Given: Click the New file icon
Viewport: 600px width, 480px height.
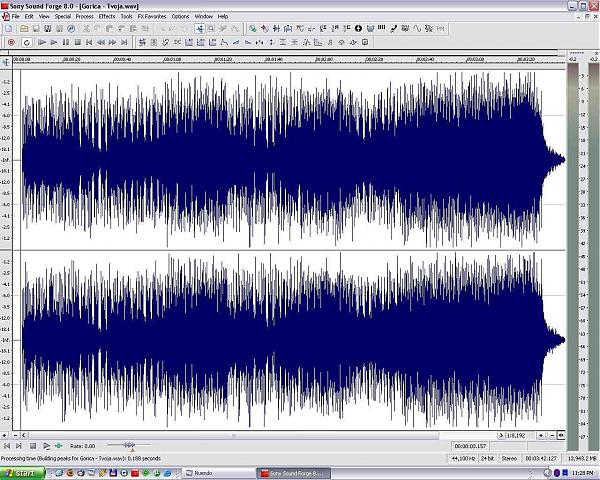Looking at the screenshot, I should tap(8, 28).
